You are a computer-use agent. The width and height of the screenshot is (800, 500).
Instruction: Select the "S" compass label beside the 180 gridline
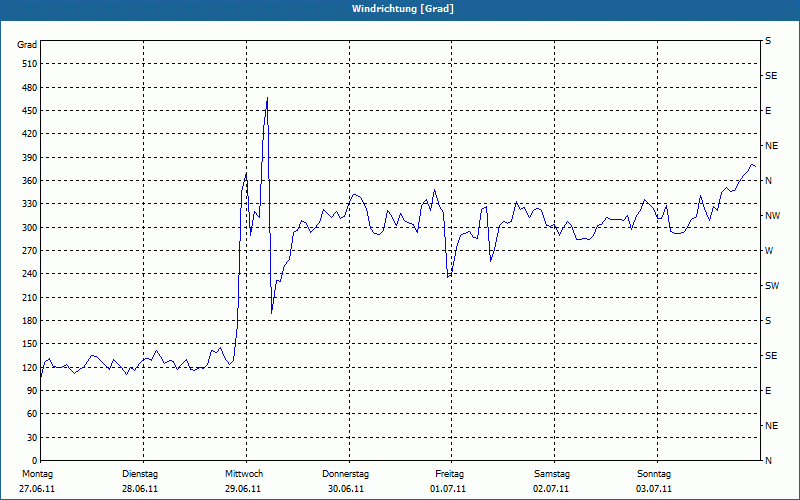click(x=768, y=321)
